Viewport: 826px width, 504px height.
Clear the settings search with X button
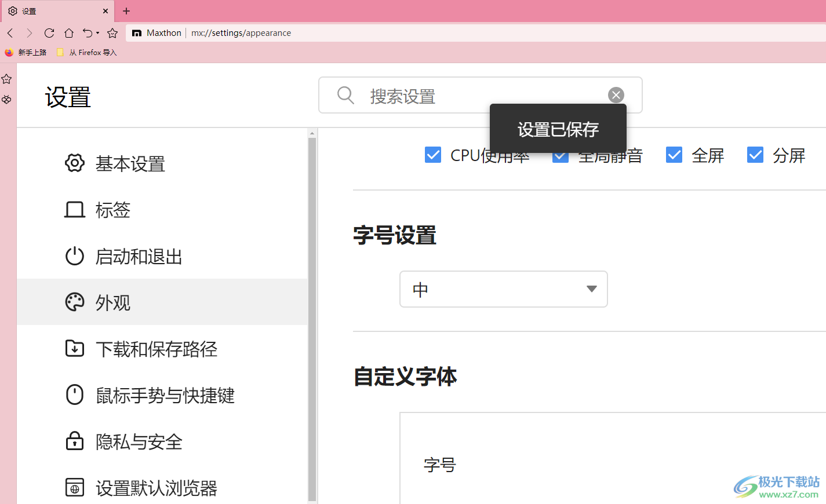pos(616,95)
